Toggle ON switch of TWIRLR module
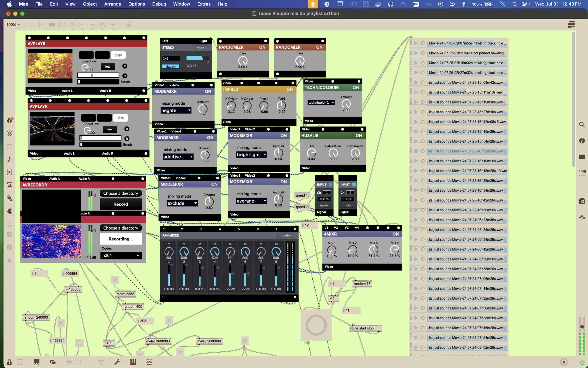588x368 pixels. pyautogui.click(x=289, y=89)
